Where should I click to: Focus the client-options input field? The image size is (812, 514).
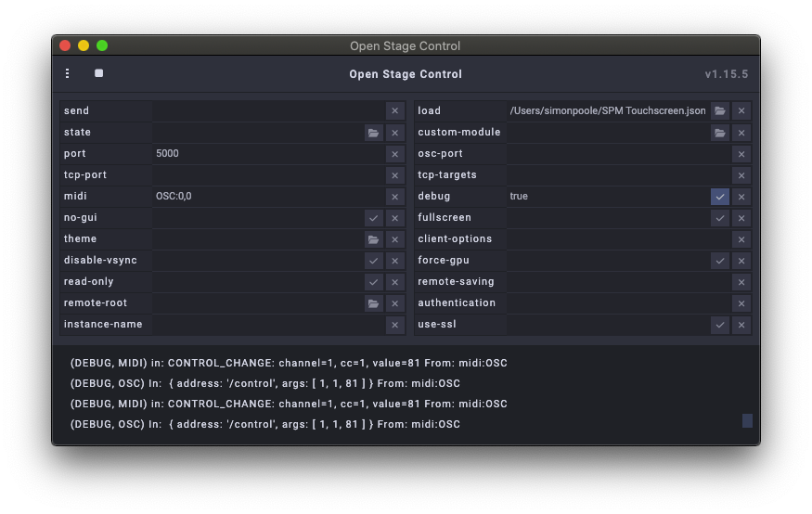[618, 239]
